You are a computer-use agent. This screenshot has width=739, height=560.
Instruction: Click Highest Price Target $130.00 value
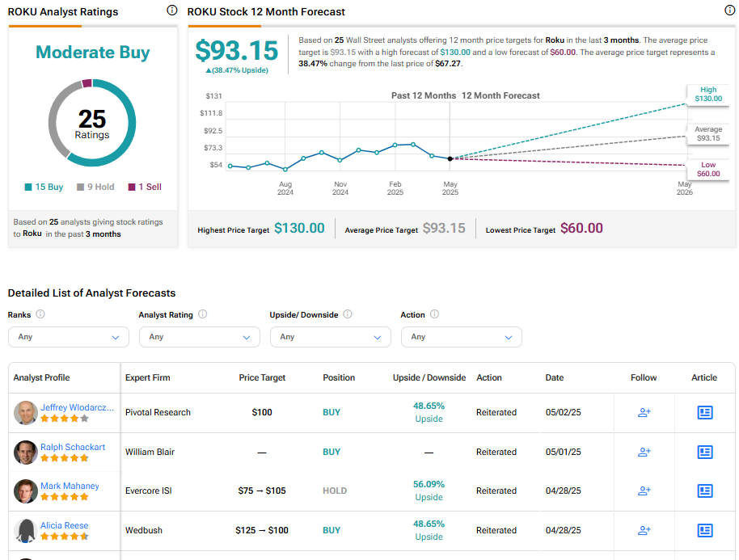coord(299,229)
